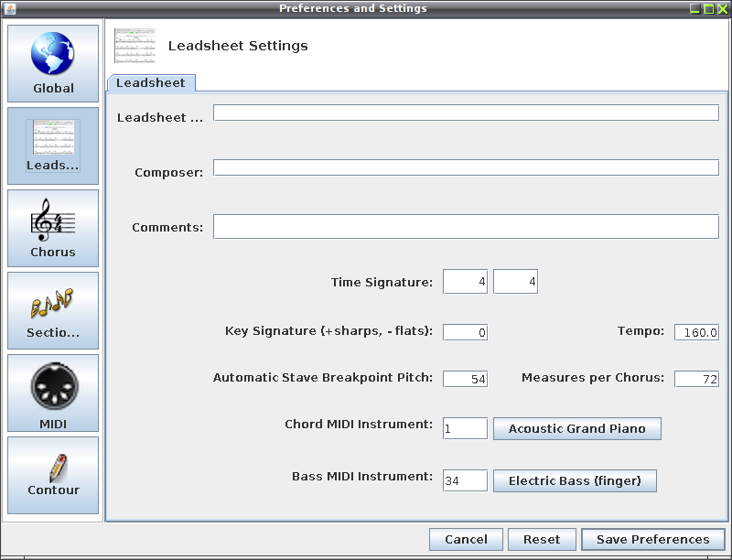Select the Time Signature numerator field
Viewport: 732px width, 560px height.
[x=465, y=282]
